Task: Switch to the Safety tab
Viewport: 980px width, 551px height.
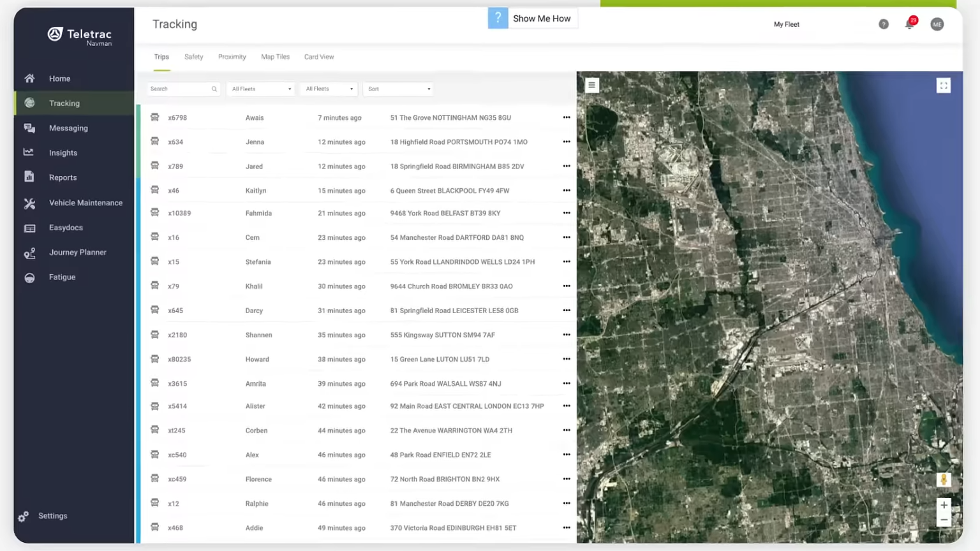Action: [x=193, y=57]
